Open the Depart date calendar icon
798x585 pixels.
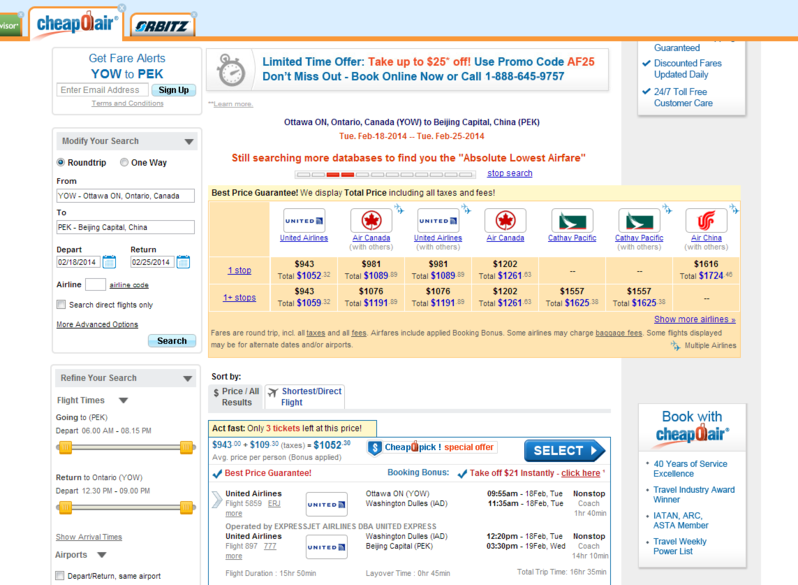coord(116,262)
